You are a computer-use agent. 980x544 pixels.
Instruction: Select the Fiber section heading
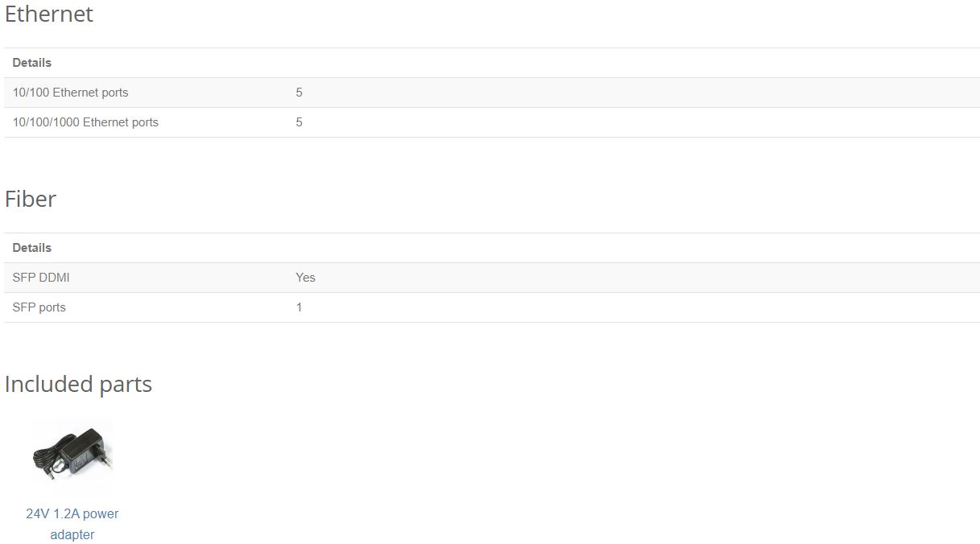point(31,199)
